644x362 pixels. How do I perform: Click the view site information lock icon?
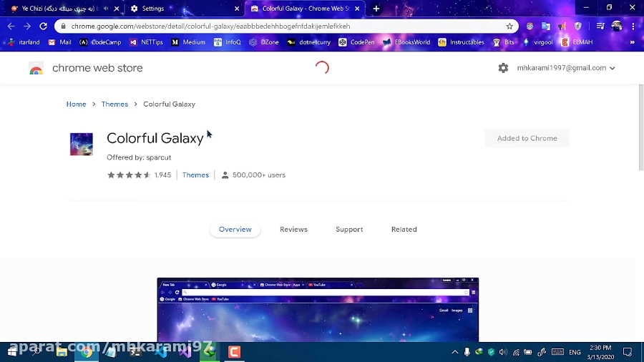click(x=63, y=26)
